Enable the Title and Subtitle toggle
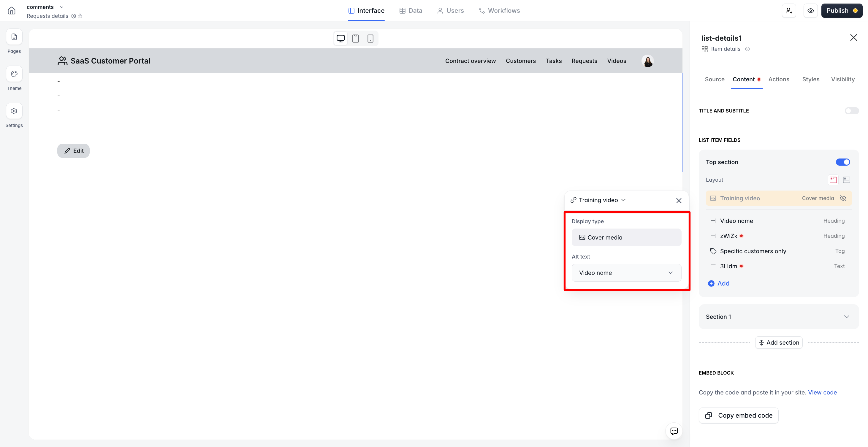 tap(851, 111)
